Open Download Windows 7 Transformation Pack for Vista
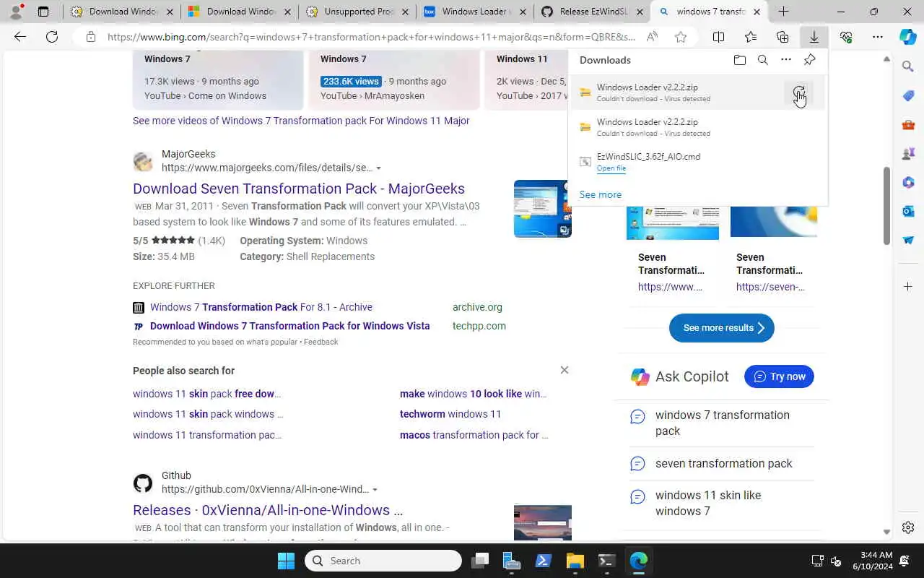Screen dimensions: 924x578 290,326
